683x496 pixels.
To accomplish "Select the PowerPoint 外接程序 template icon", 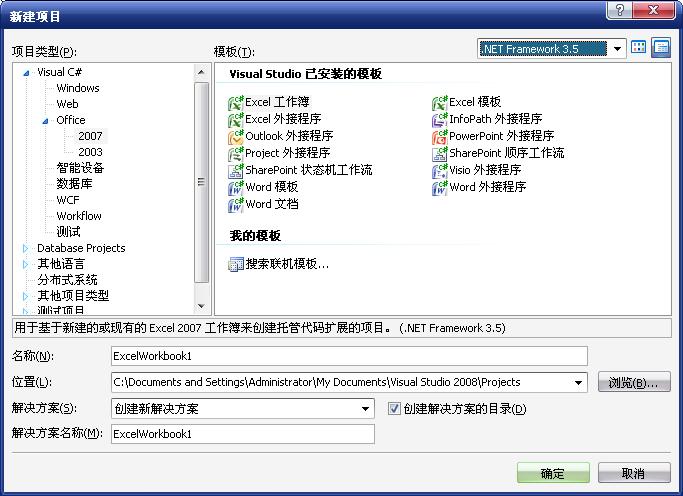I will click(x=440, y=136).
